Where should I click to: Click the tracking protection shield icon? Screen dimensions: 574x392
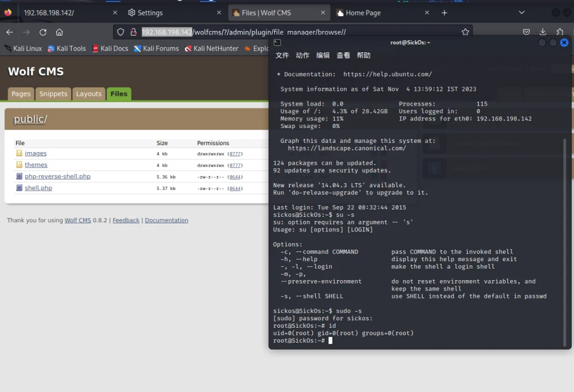point(121,32)
